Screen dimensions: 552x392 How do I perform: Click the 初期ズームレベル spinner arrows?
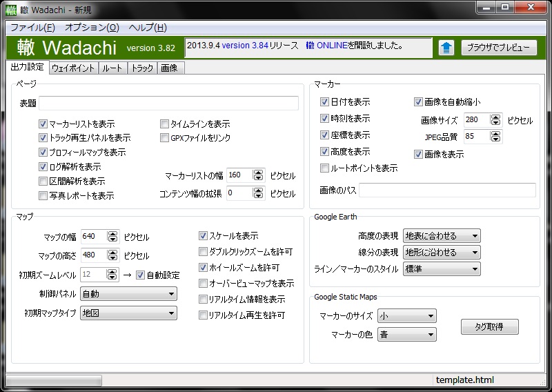pos(112,275)
